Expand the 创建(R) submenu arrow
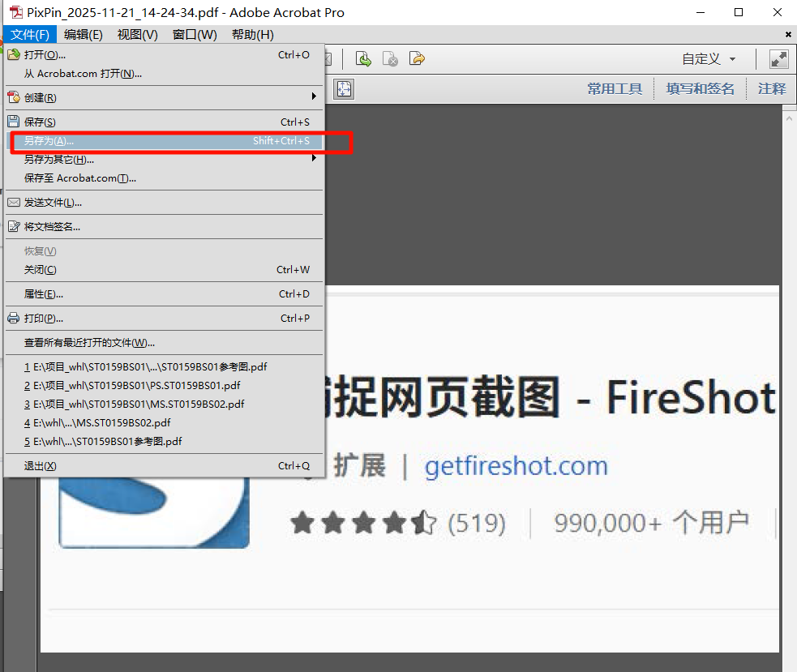Image resolution: width=797 pixels, height=672 pixels. click(x=314, y=96)
